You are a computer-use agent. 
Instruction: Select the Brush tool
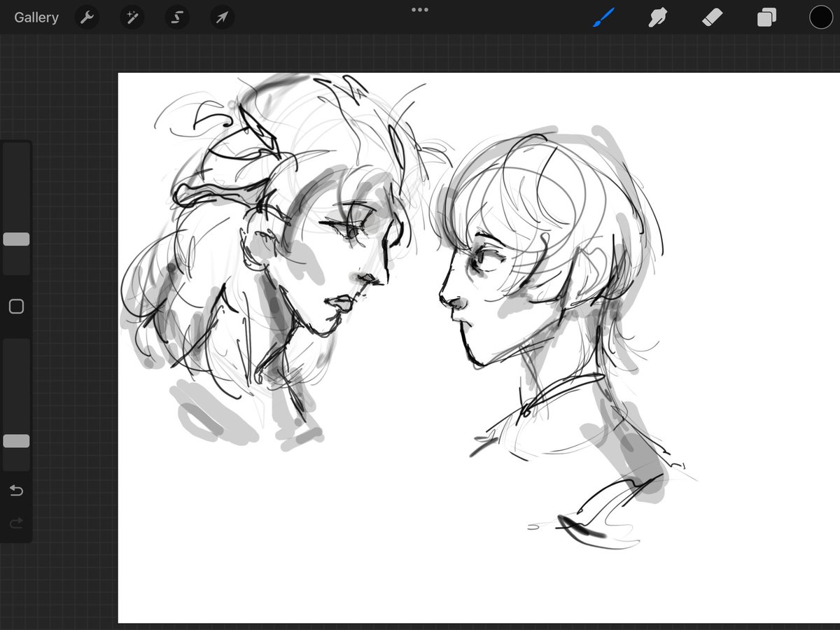603,17
